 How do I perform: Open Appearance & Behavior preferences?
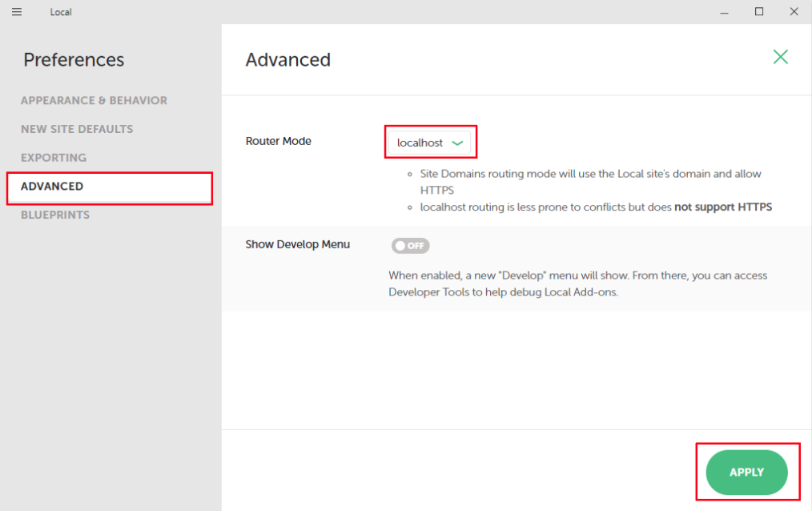point(94,100)
